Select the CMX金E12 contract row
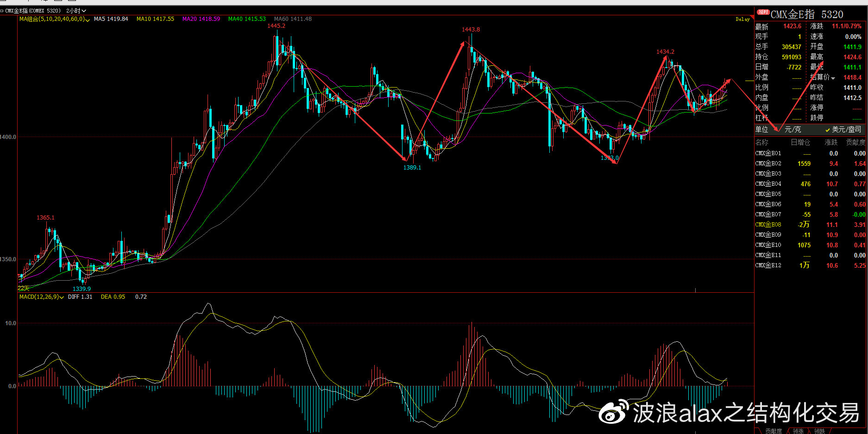 coord(811,265)
